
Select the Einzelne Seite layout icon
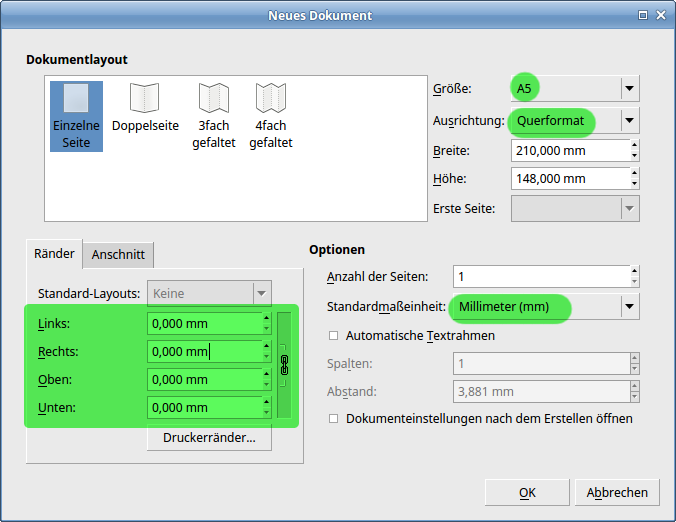76,115
